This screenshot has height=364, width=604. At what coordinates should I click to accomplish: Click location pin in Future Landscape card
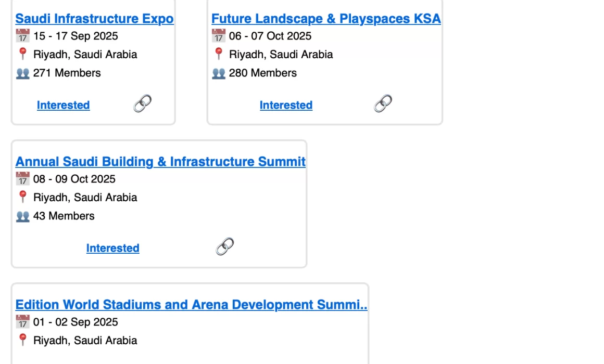coord(218,54)
